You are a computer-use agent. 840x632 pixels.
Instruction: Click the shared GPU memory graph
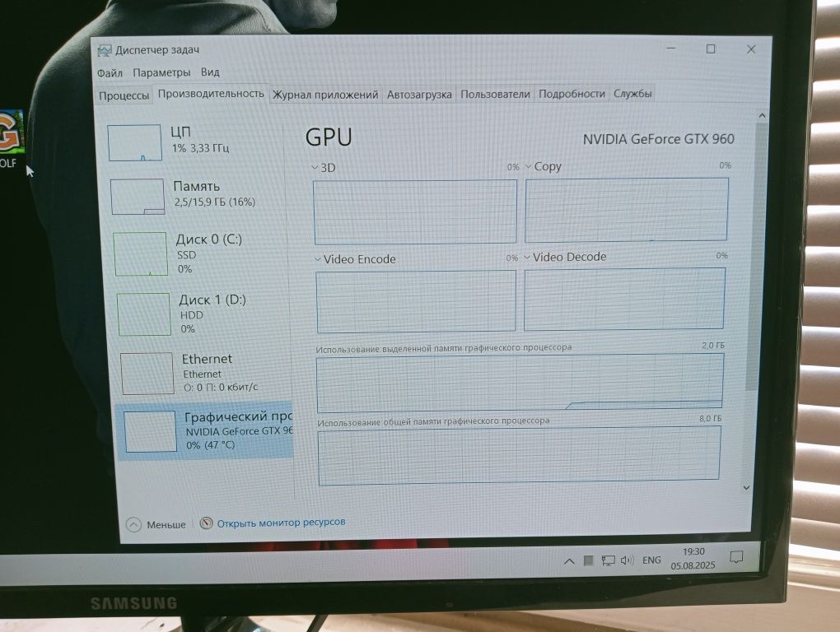[x=519, y=456]
